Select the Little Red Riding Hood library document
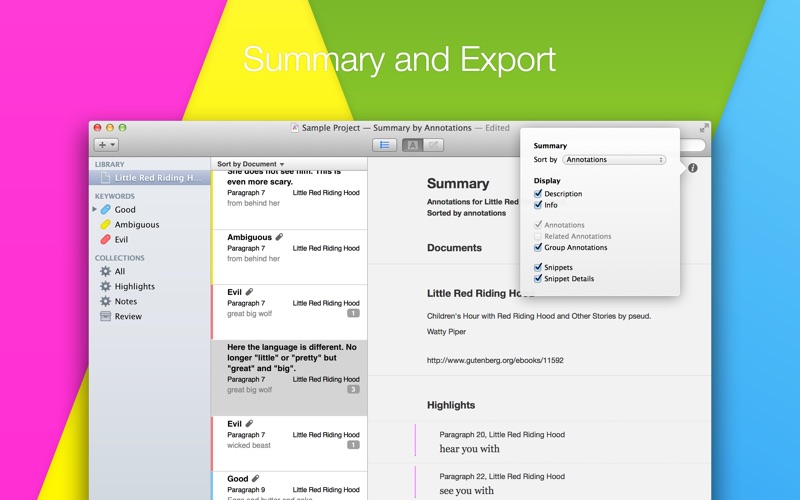 click(x=150, y=178)
